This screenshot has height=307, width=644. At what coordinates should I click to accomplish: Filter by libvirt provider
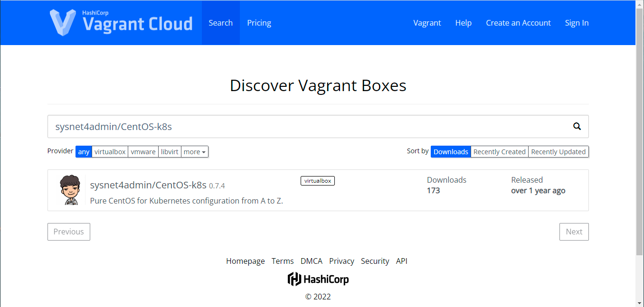[170, 152]
